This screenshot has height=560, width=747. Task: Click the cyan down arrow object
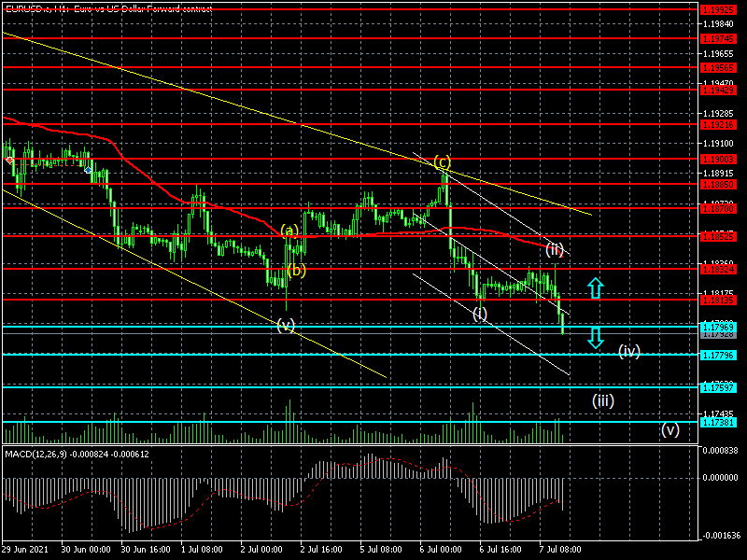tap(596, 338)
